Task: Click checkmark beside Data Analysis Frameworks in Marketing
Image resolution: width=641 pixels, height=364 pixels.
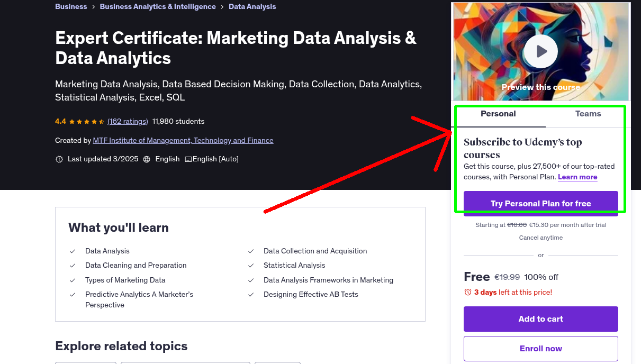Action: (251, 280)
